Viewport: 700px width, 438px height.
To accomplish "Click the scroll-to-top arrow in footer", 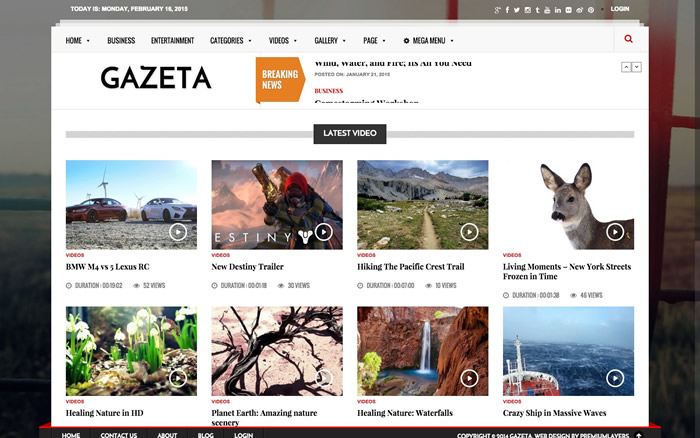I will (639, 435).
